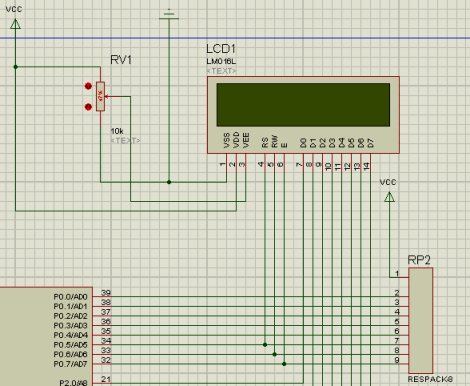Screen dimensions: 470x386
Task: Select the P0.0/AD0 pin 39
Action: pyautogui.click(x=106, y=296)
